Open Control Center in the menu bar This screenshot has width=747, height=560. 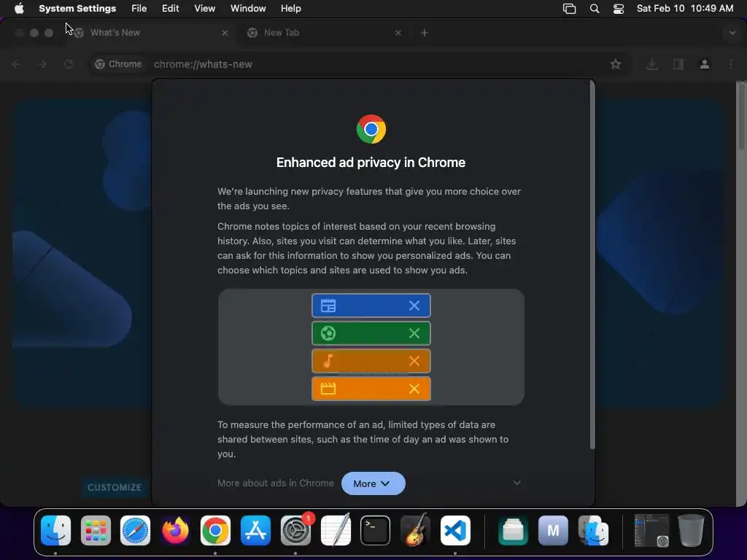point(619,9)
